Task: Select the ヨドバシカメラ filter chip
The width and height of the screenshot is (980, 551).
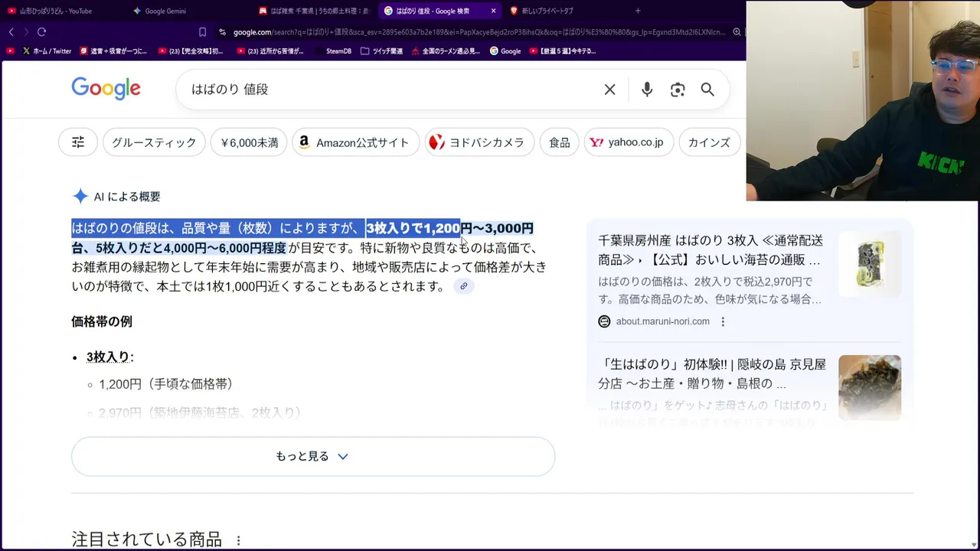Action: (x=479, y=142)
